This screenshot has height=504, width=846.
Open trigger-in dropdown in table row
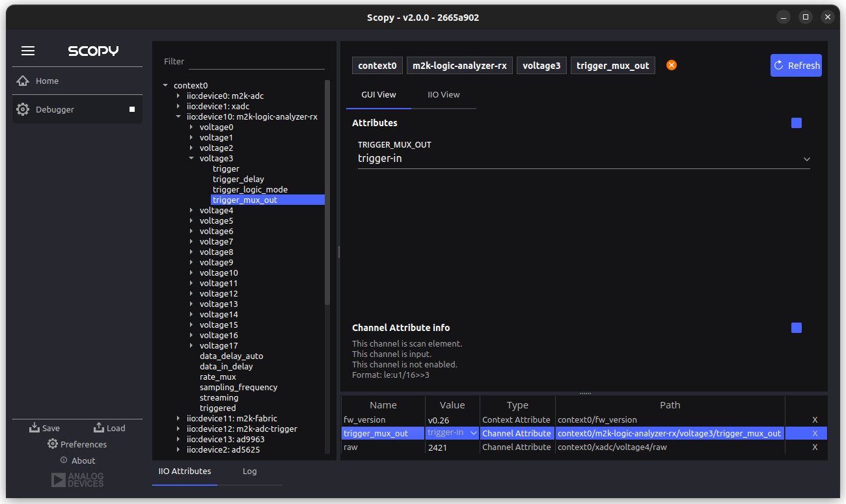452,433
